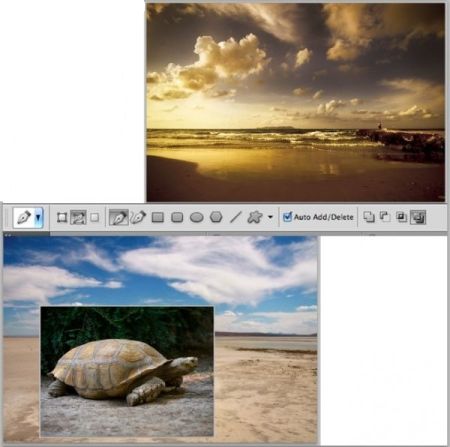Select the Ellipse shape tool
Screen dimensions: 450x447
(x=197, y=218)
